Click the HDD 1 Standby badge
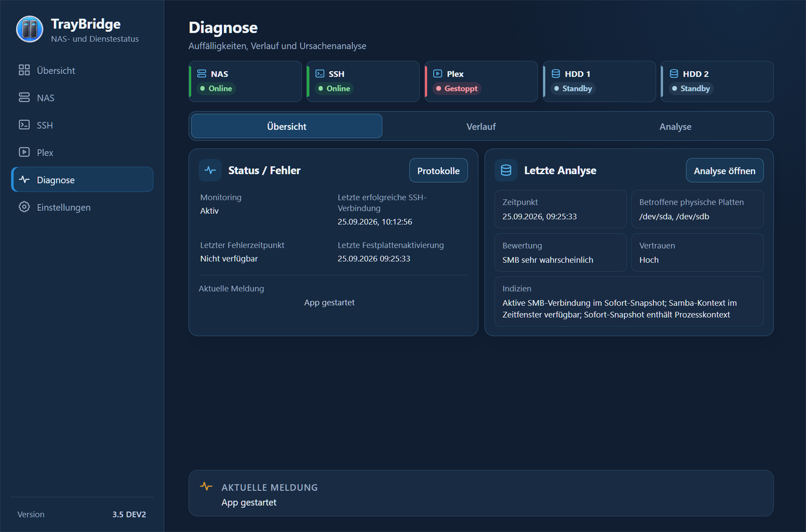This screenshot has width=806, height=532. [x=573, y=88]
